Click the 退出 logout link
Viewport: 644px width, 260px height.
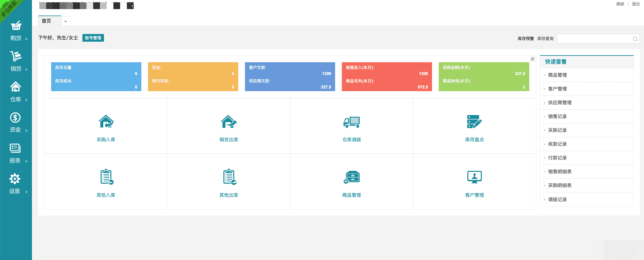pyautogui.click(x=636, y=4)
